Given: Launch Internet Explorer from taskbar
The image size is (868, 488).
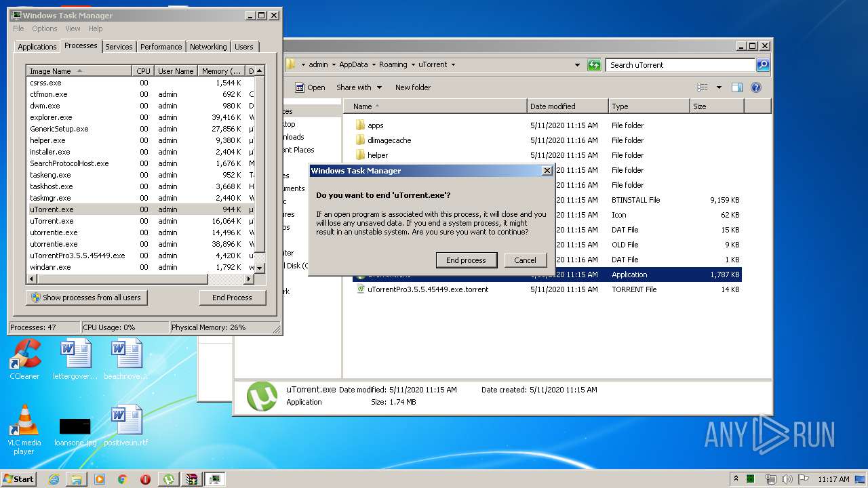Looking at the screenshot, I should pos(54,479).
